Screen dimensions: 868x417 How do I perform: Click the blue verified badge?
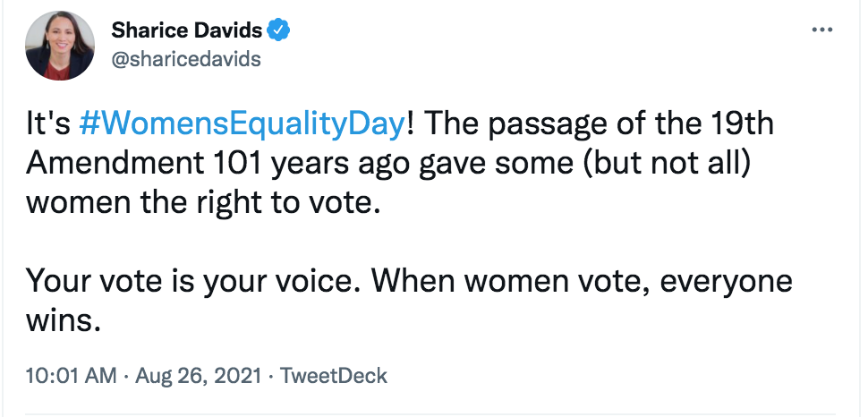coord(279,31)
